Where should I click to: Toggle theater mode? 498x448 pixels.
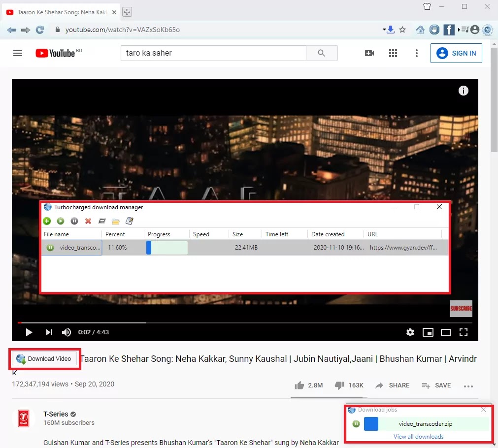click(446, 332)
